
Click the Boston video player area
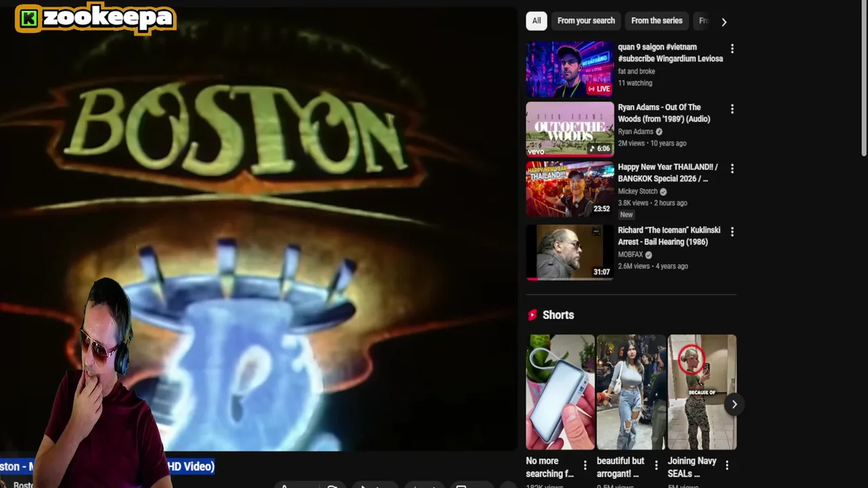pos(258,229)
